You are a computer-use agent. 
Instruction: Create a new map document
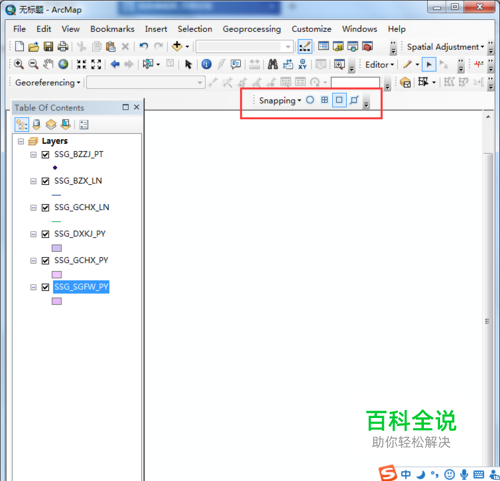click(x=19, y=47)
